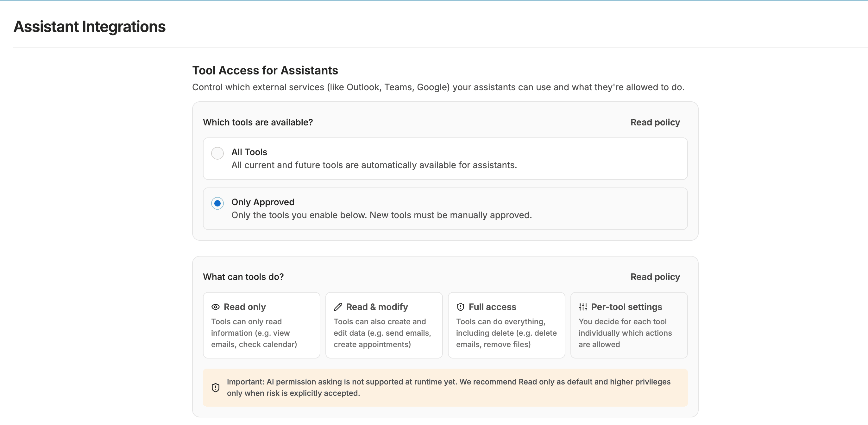Enable the Read only access mode
The image size is (868, 425).
pos(261,325)
